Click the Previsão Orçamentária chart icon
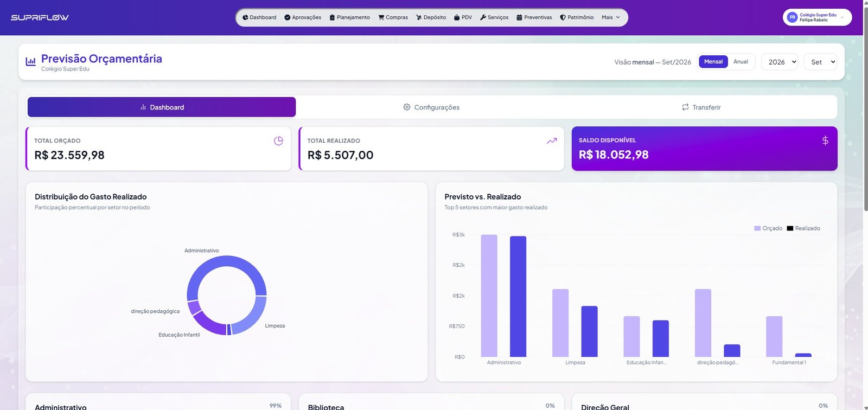 [31, 62]
